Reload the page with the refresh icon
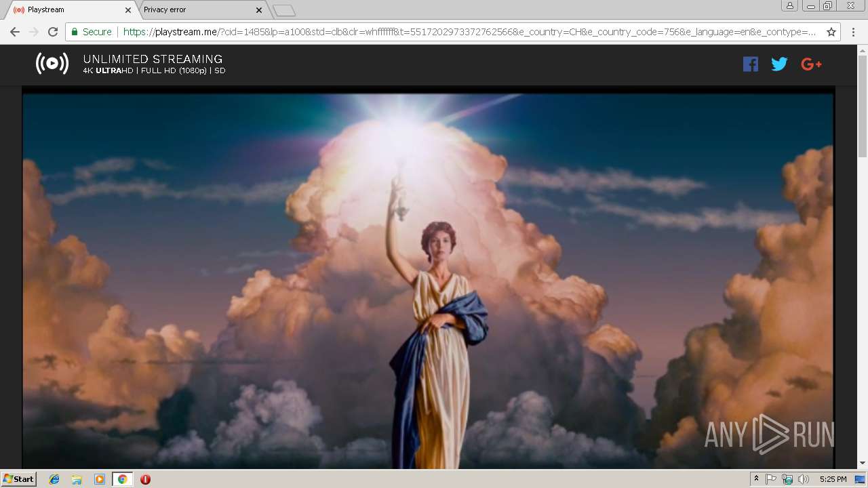 53,32
